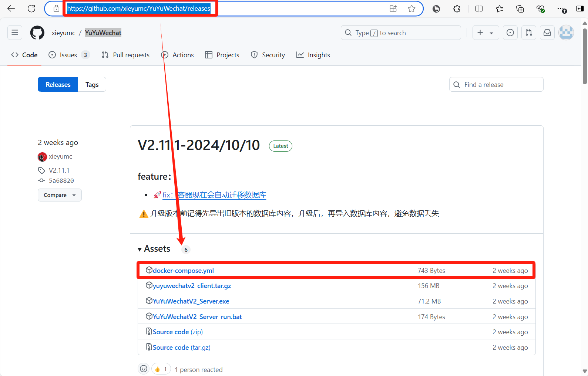Download yuyuwechatv2_client.tar.gz asset
Screen dimensions: 588x376
coord(192,285)
